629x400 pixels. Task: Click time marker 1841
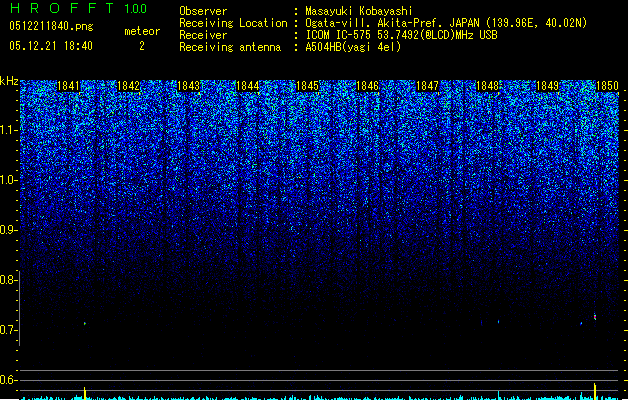(68, 86)
